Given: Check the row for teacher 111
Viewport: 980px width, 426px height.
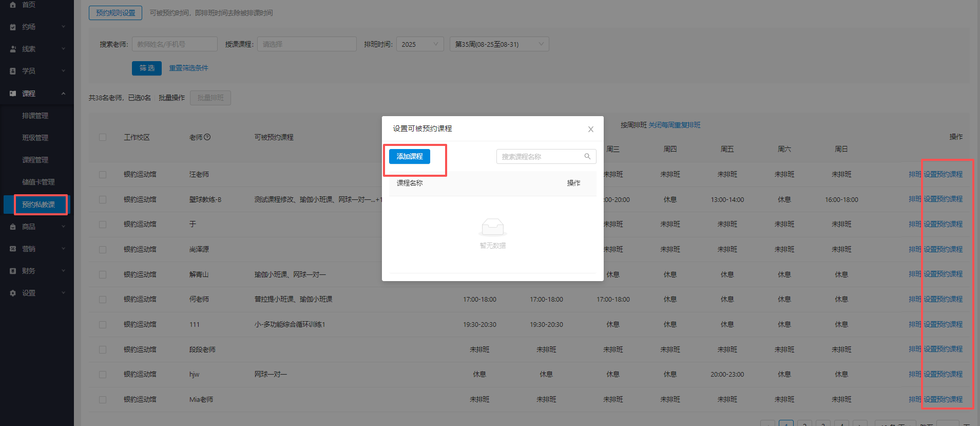Looking at the screenshot, I should coord(103,325).
